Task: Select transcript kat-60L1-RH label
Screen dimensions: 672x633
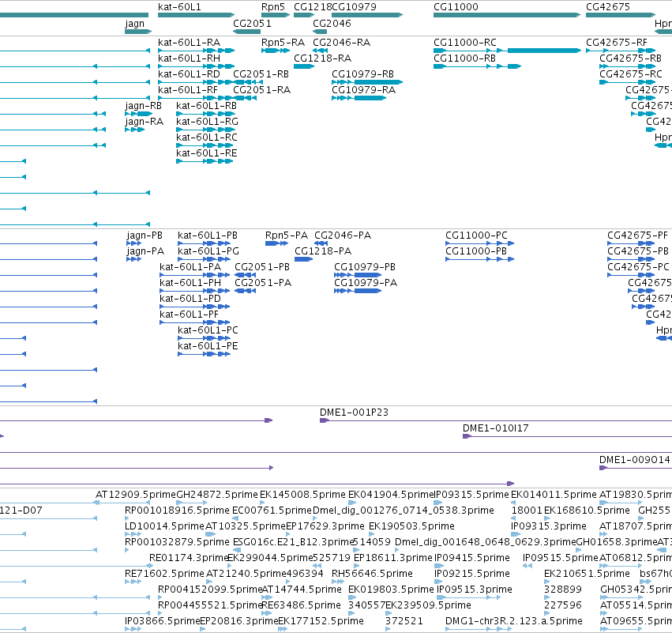Action: 189,58
